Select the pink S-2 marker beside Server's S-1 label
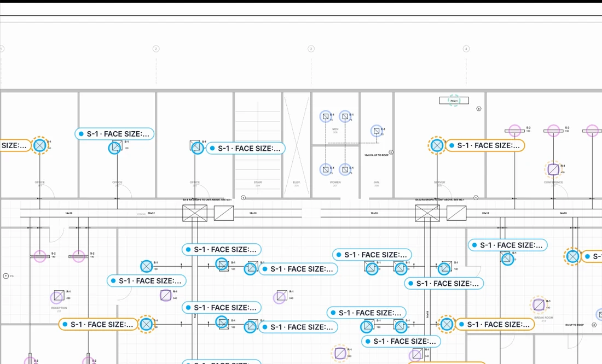Viewport: 602px width, 364px height. pos(514,131)
